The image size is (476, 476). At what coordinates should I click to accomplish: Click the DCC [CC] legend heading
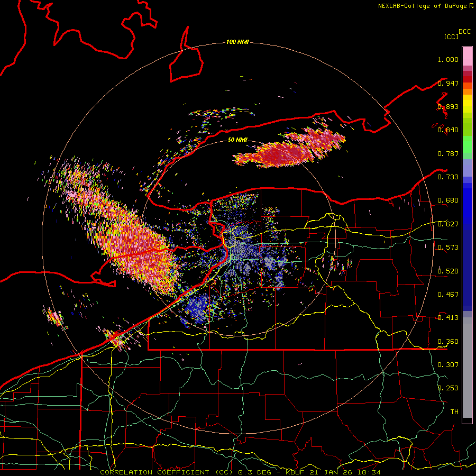457,34
